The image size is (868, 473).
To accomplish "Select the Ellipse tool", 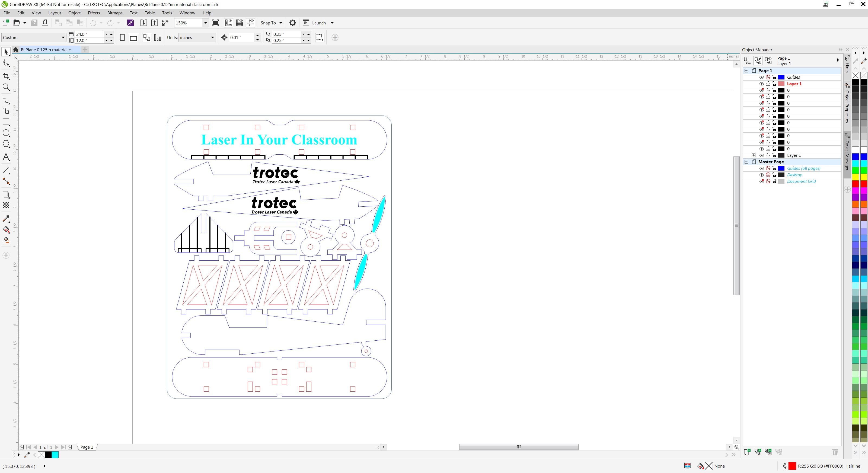I will (x=6, y=133).
